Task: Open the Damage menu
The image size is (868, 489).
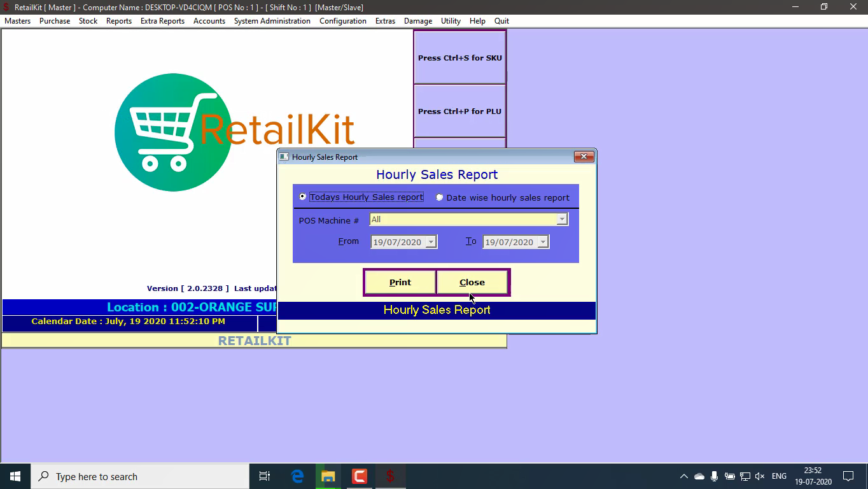Action: point(418,21)
